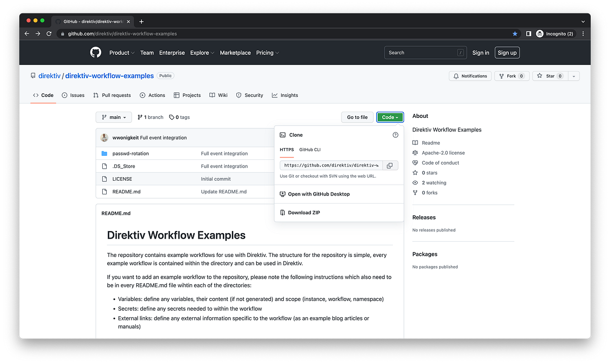Click the Sign up button
The width and height of the screenshot is (610, 364).
tap(507, 52)
